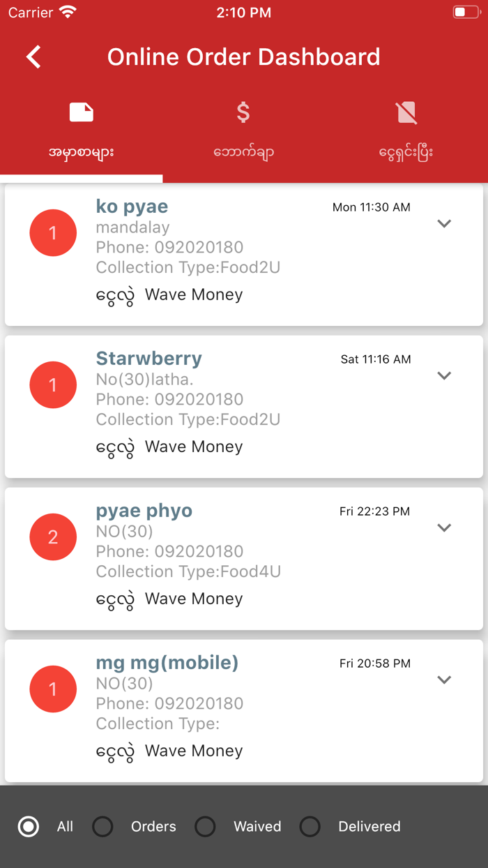Viewport: 488px width, 868px height.
Task: Select the Waived filter option
Action: click(206, 826)
